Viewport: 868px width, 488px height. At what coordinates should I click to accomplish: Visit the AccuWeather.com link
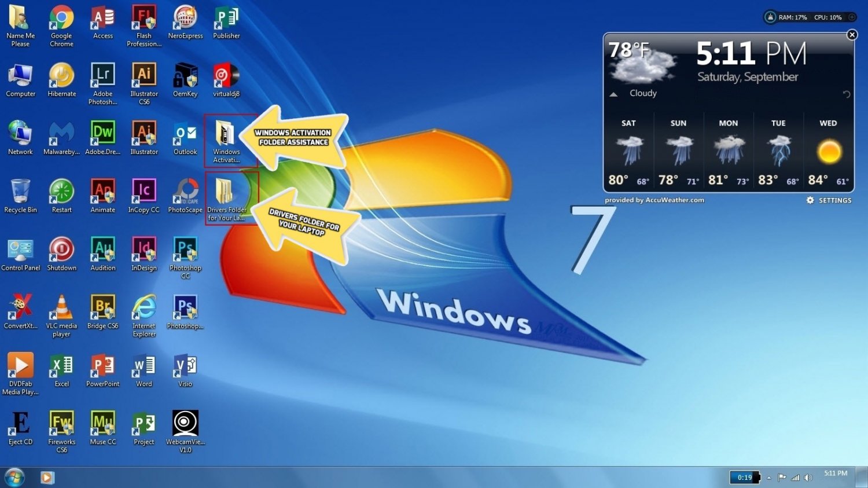coord(675,200)
